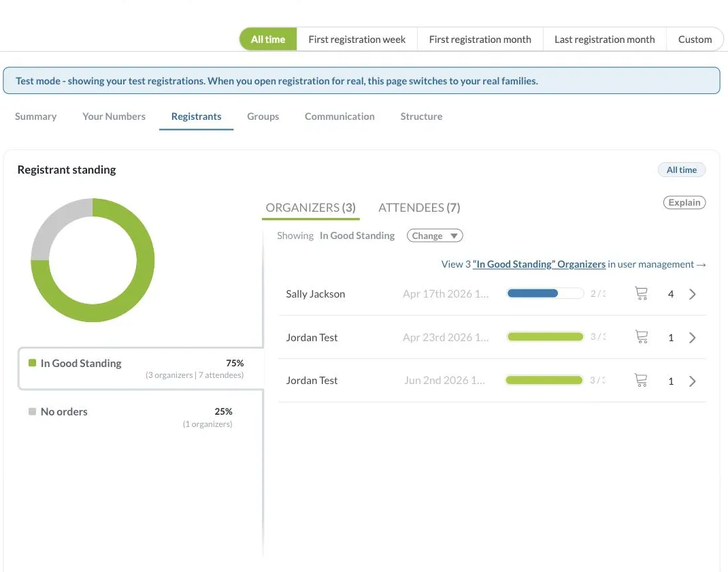Viewport: 728px width, 572px height.
Task: Expand the Apr 23rd Jordan Test row chevron
Action: click(x=692, y=338)
